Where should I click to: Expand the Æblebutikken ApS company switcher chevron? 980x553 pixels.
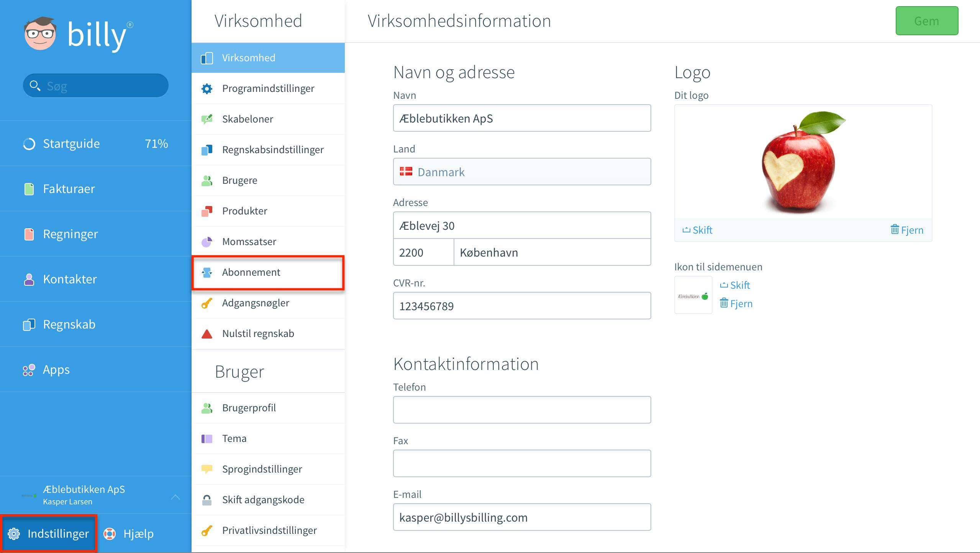pos(175,497)
